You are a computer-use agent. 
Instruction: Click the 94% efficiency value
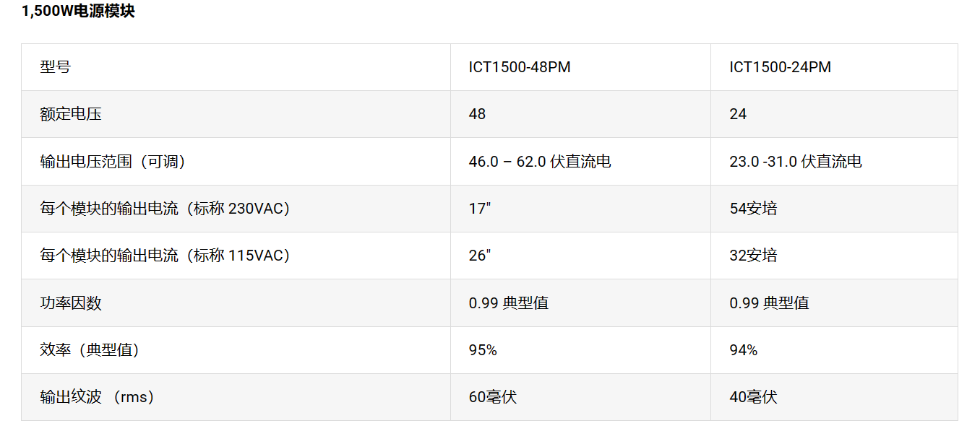tap(744, 350)
